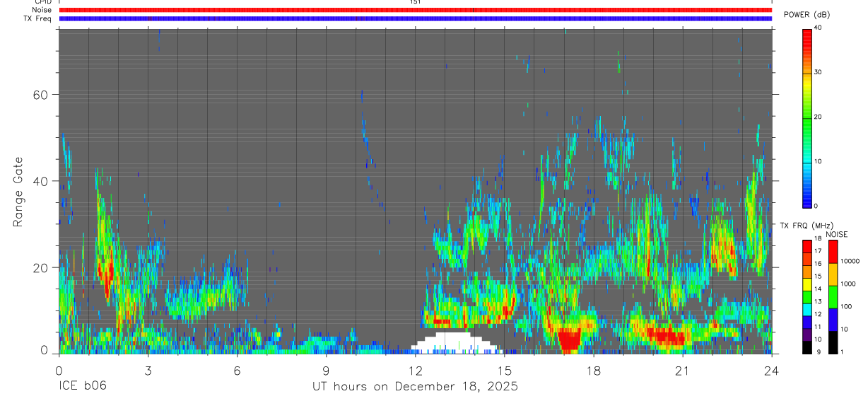This screenshot has width=868, height=401.
Task: Click the 16 label on TX FRQ scale
Action: point(818,264)
